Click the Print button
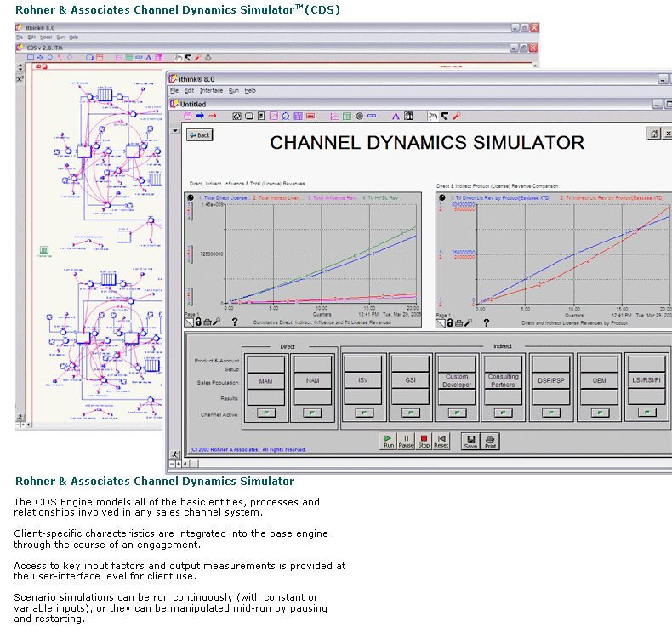The height and width of the screenshot is (633, 672). tap(490, 442)
